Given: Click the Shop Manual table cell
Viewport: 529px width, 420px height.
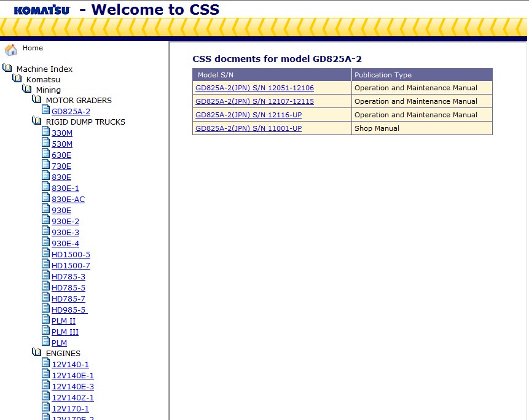Looking at the screenshot, I should pyautogui.click(x=422, y=128).
